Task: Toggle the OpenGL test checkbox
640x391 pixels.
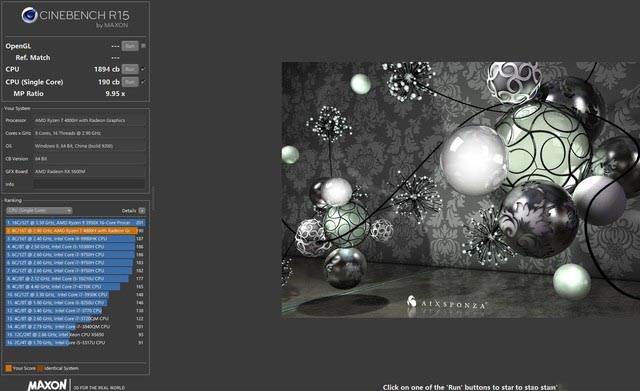Action: click(x=143, y=46)
